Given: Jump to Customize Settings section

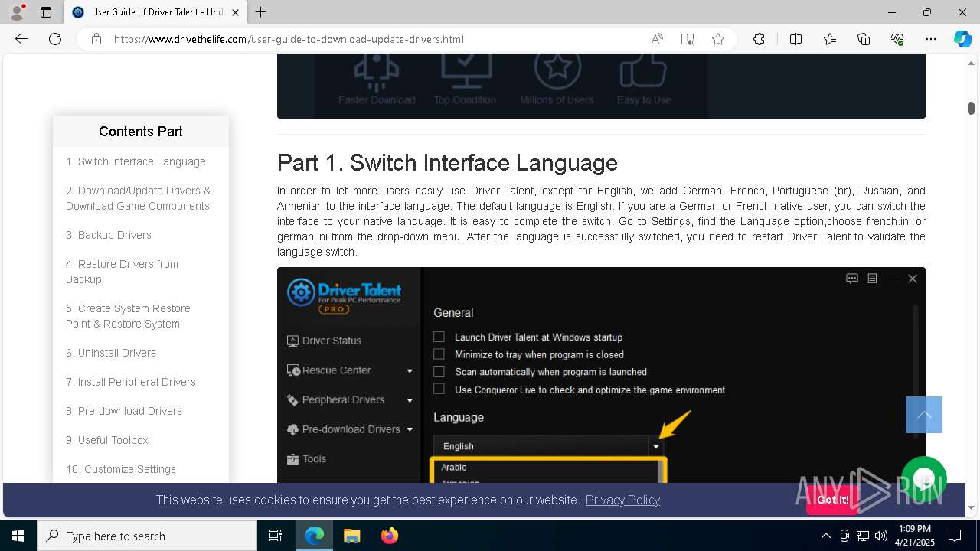Looking at the screenshot, I should (121, 469).
